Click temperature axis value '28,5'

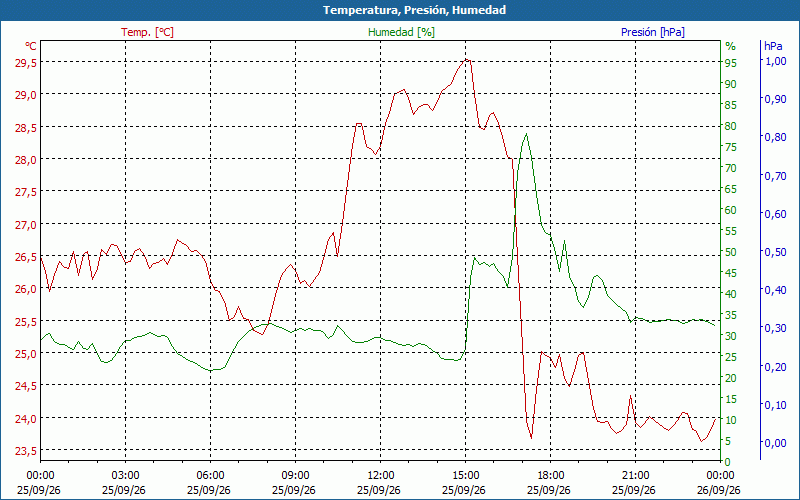[x=26, y=127]
